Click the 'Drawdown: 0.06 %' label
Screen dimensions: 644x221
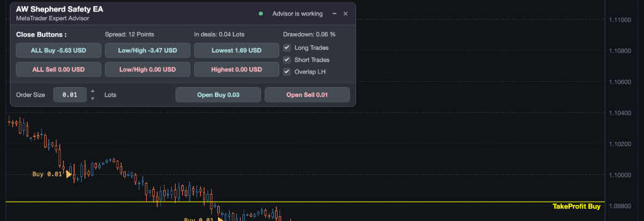click(309, 34)
